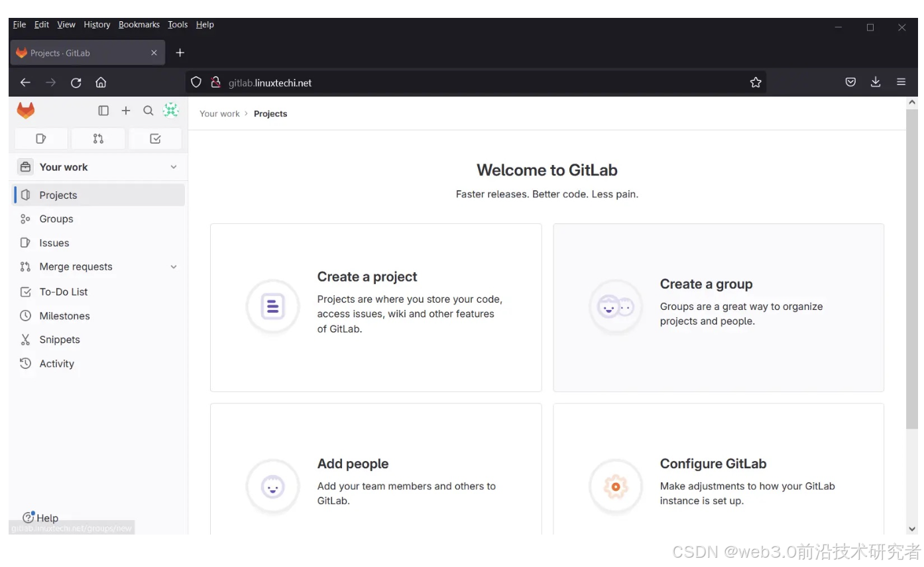Expand Merge requests in the sidebar
The width and height of the screenshot is (924, 567).
[173, 266]
